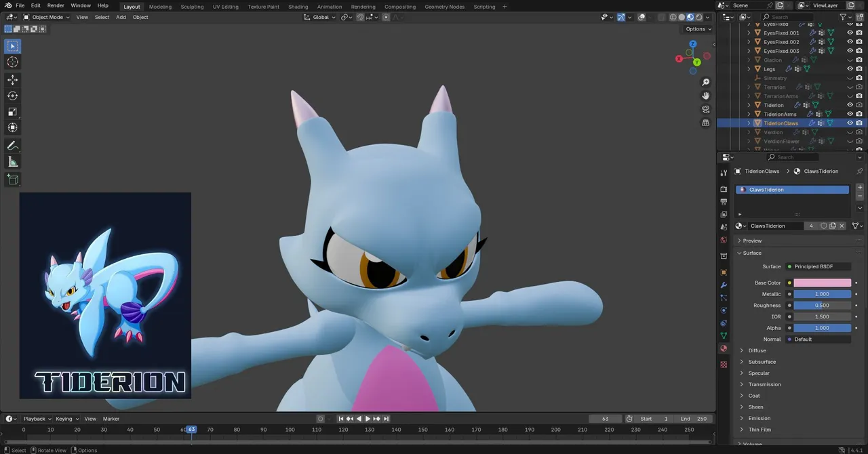Expand the Tiderion object row

(749, 105)
